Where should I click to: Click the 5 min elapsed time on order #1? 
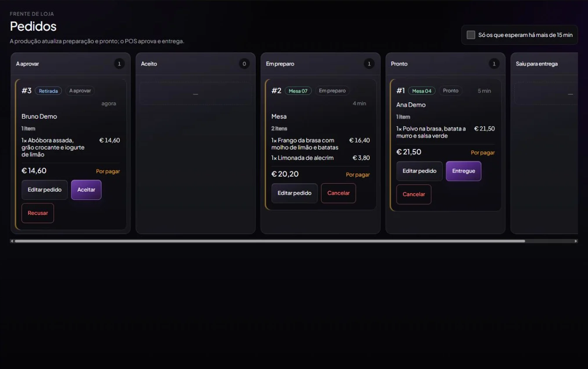(x=484, y=91)
